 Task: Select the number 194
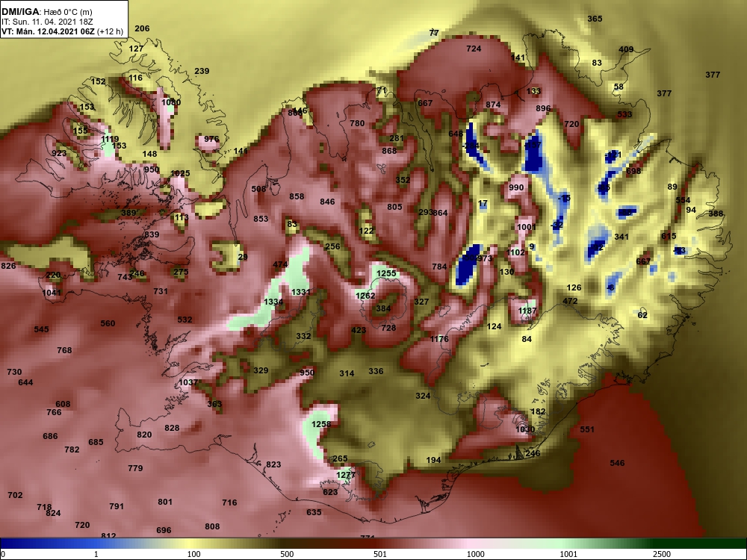click(433, 460)
